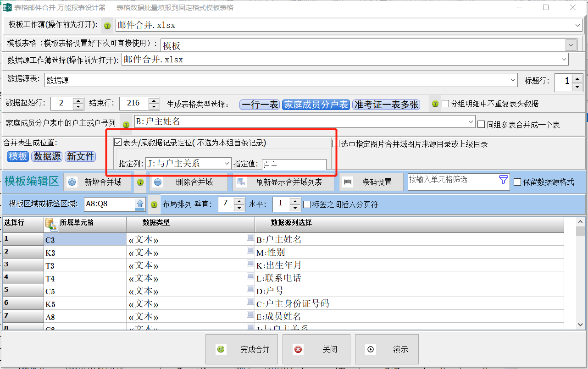Click small icon before D:户号

250,289
